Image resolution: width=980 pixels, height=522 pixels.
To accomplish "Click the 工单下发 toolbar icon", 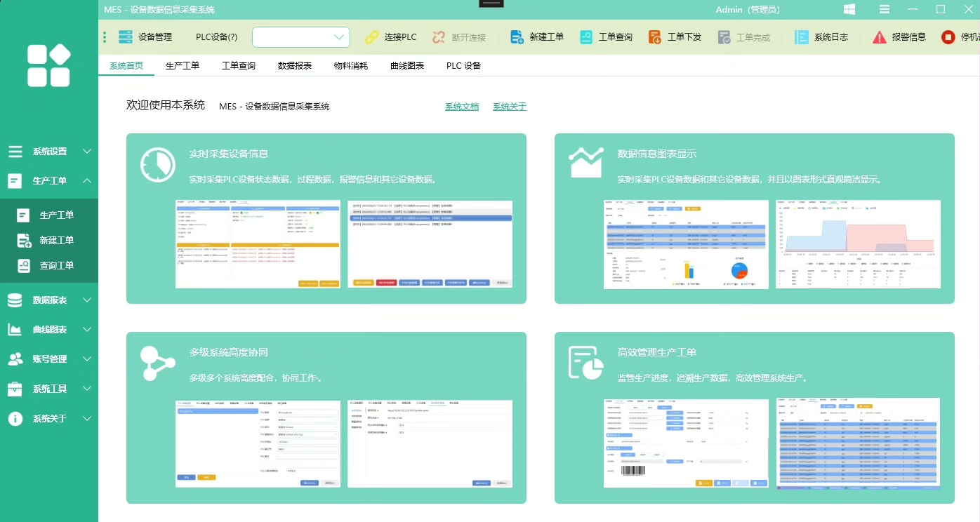I will [x=654, y=37].
